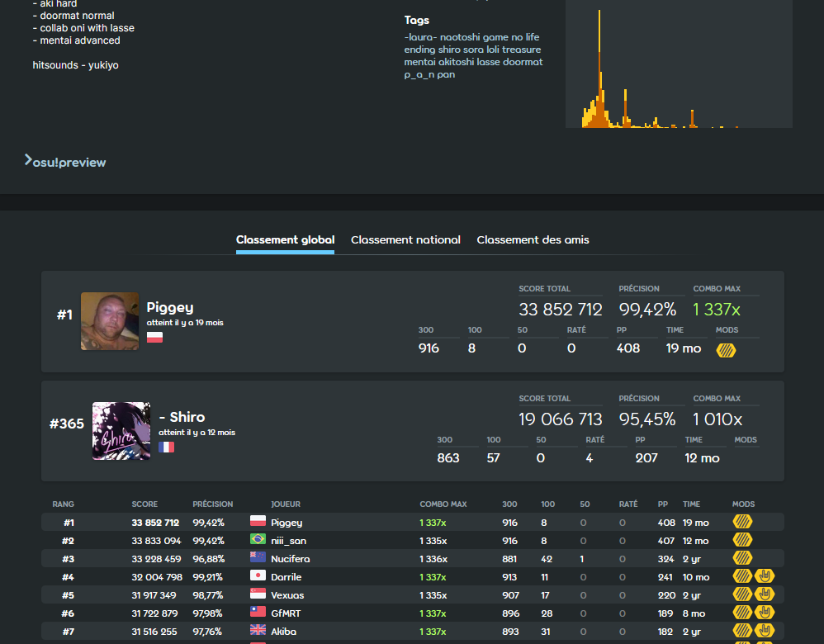Click Brazil flag next to niii_san

coord(258,539)
